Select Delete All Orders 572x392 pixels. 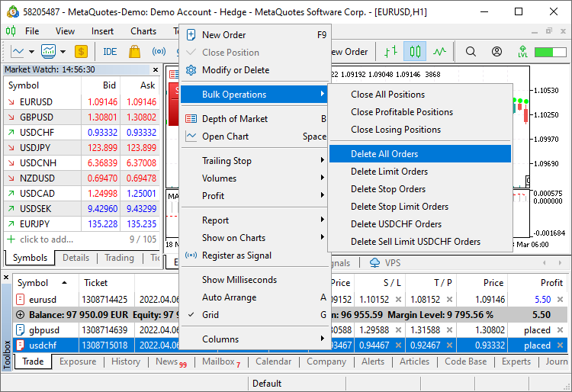point(420,154)
